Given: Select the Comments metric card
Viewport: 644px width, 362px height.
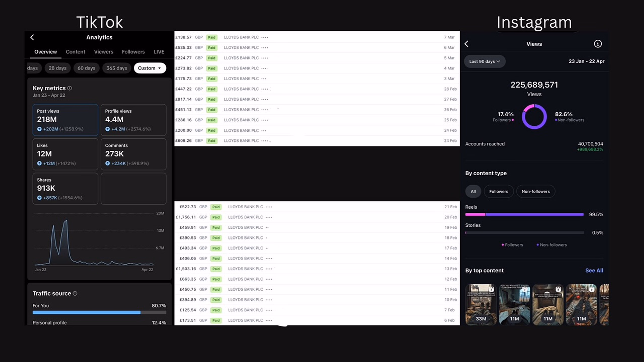Looking at the screenshot, I should coord(134,154).
